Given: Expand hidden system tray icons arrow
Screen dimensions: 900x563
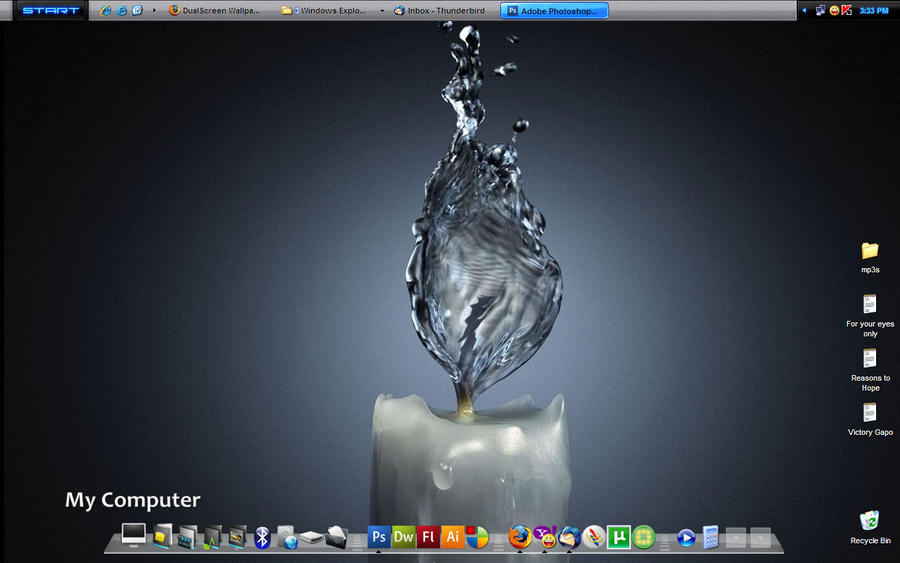Looking at the screenshot, I should pyautogui.click(x=804, y=10).
